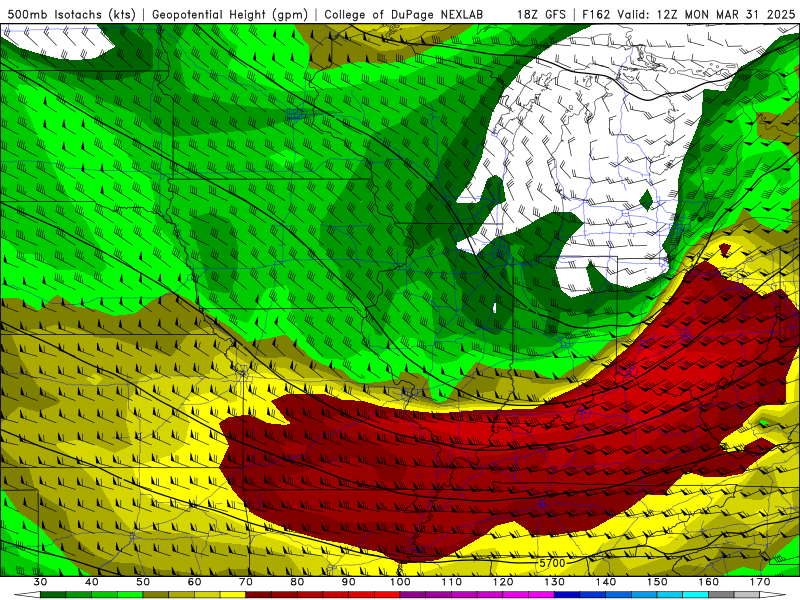Click the '150' color scale label

pos(657,582)
